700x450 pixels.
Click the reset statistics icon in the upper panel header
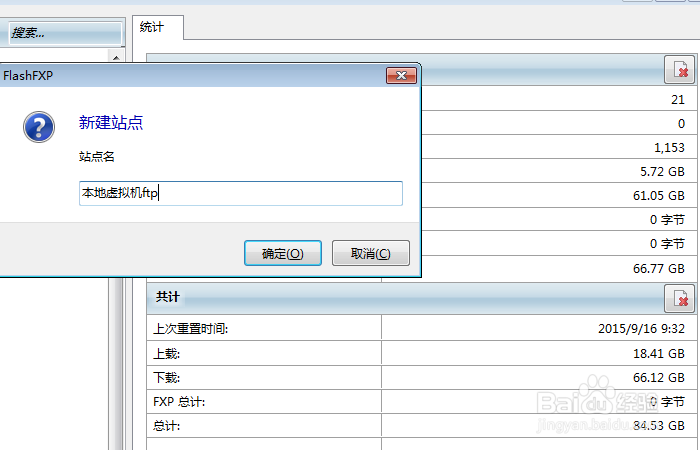679,70
